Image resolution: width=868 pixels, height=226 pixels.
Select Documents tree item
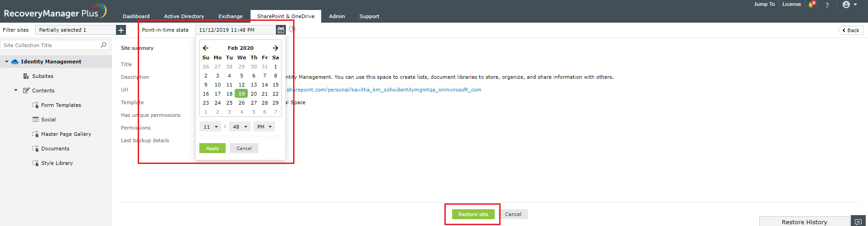pos(55,149)
